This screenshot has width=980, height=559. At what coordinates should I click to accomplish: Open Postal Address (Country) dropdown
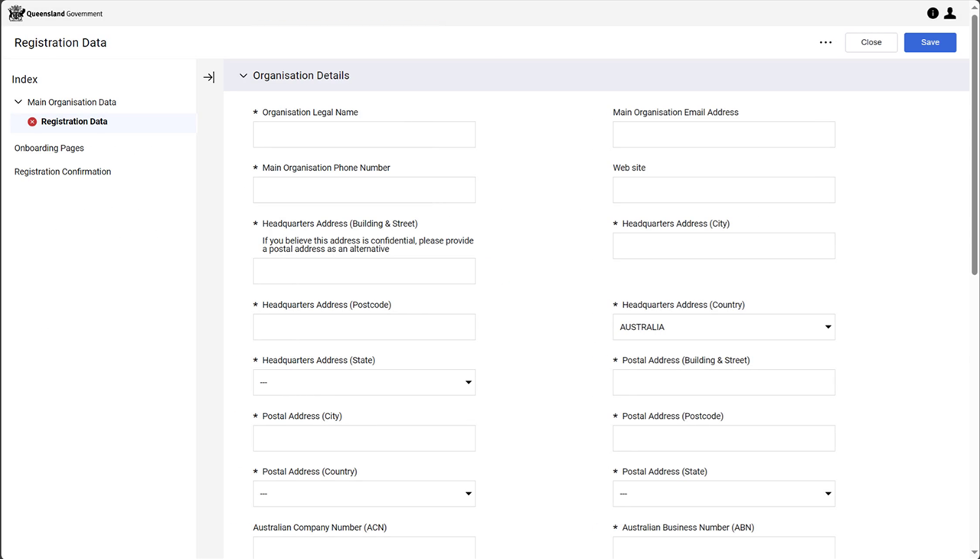364,494
